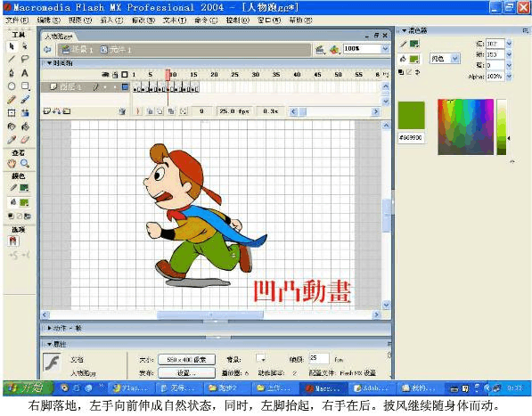This screenshot has height=416, width=532.
Task: Open the fill type dropdown in Color Mixer
Action: (455, 59)
